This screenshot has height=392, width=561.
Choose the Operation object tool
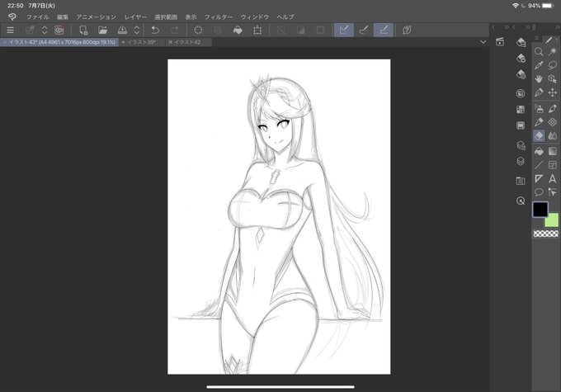[553, 78]
